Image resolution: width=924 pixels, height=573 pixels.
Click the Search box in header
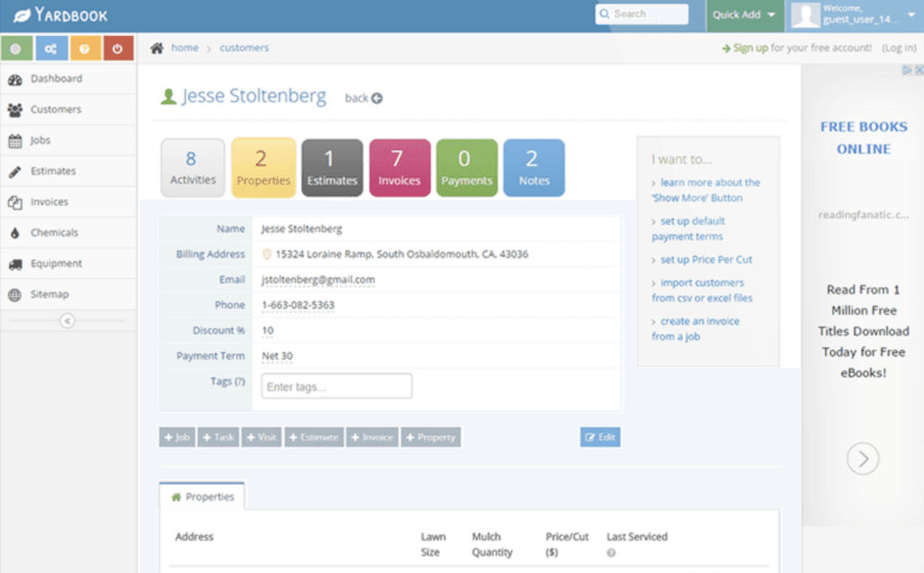(x=642, y=14)
